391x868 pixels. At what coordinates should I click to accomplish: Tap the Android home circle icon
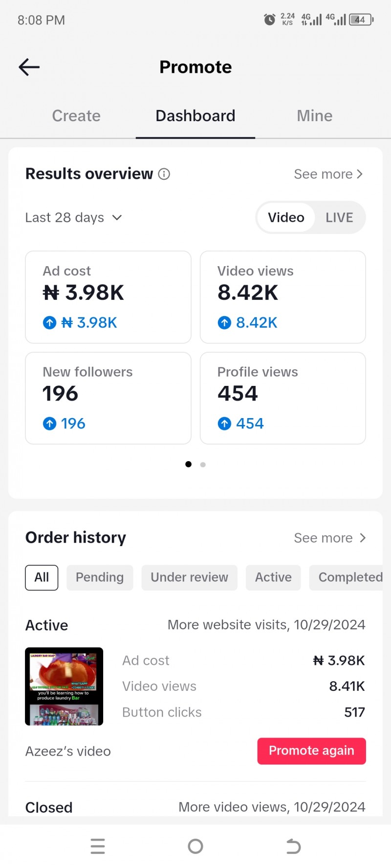tap(195, 846)
